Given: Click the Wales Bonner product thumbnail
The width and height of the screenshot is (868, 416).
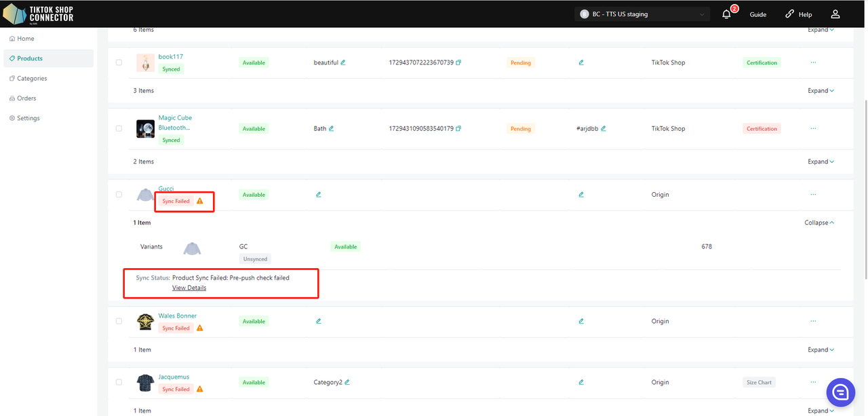Looking at the screenshot, I should pos(145,322).
